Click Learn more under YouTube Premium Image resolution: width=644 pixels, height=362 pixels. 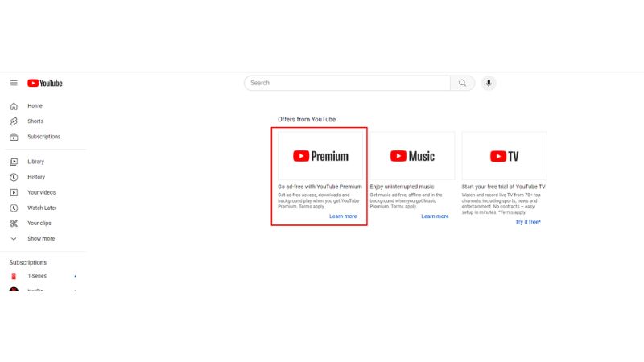click(x=343, y=216)
